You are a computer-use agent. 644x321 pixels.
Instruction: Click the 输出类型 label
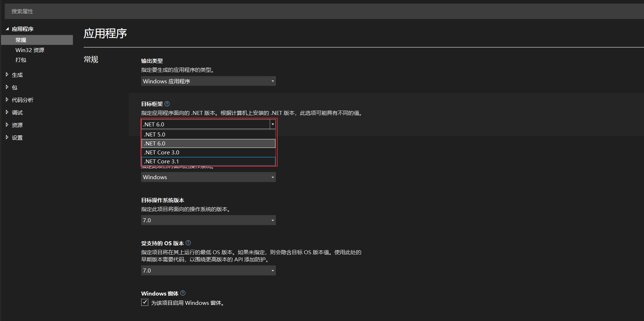[x=152, y=61]
